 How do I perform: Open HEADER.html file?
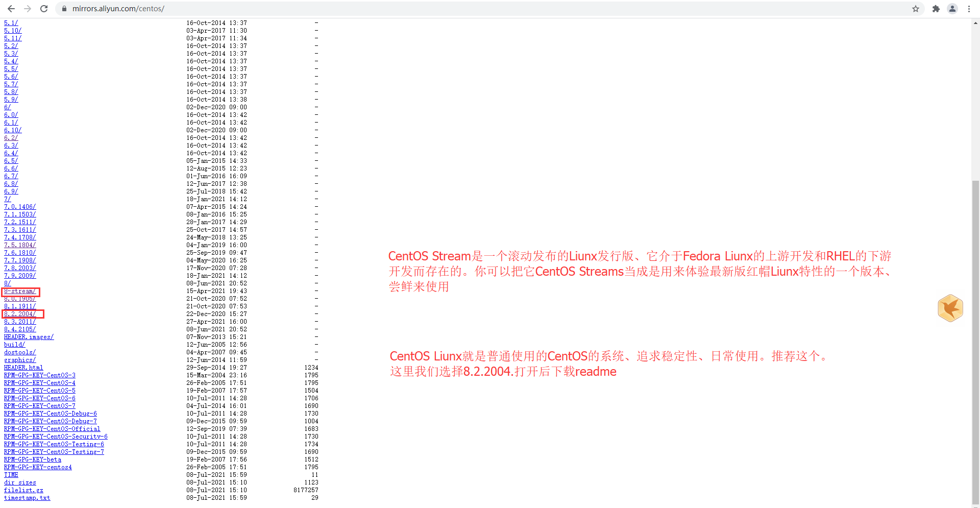coord(23,368)
